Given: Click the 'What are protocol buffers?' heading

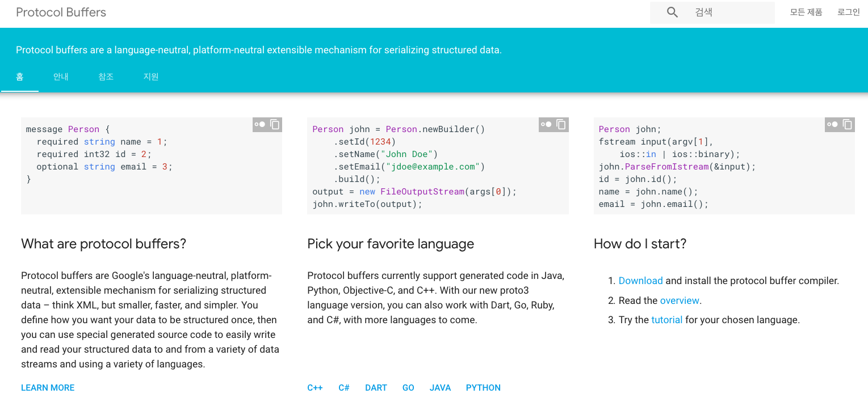Looking at the screenshot, I should pyautogui.click(x=103, y=244).
